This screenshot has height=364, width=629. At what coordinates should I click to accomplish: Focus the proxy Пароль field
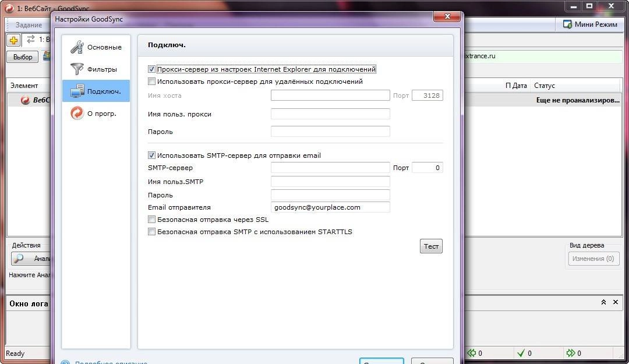tap(330, 131)
